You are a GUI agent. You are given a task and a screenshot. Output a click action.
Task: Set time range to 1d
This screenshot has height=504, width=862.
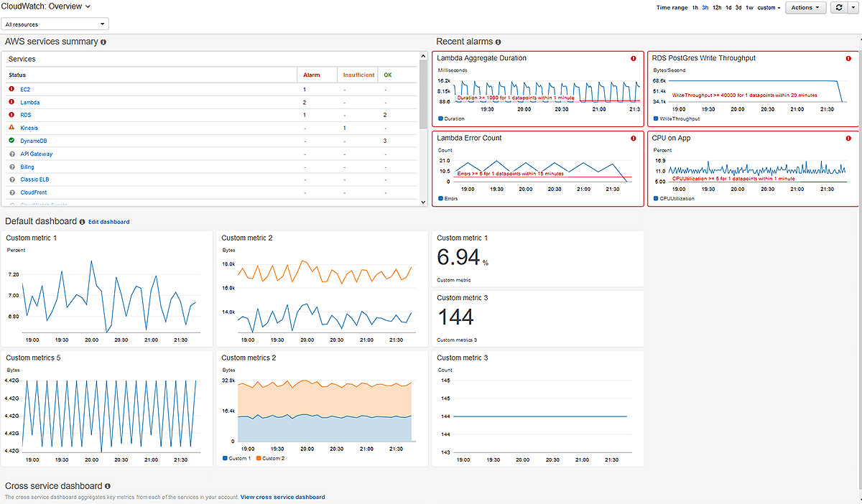tap(728, 8)
